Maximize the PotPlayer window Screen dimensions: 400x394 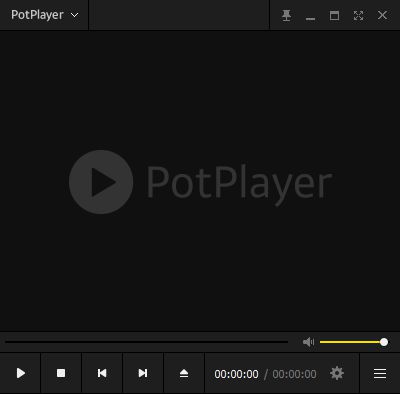coord(334,15)
